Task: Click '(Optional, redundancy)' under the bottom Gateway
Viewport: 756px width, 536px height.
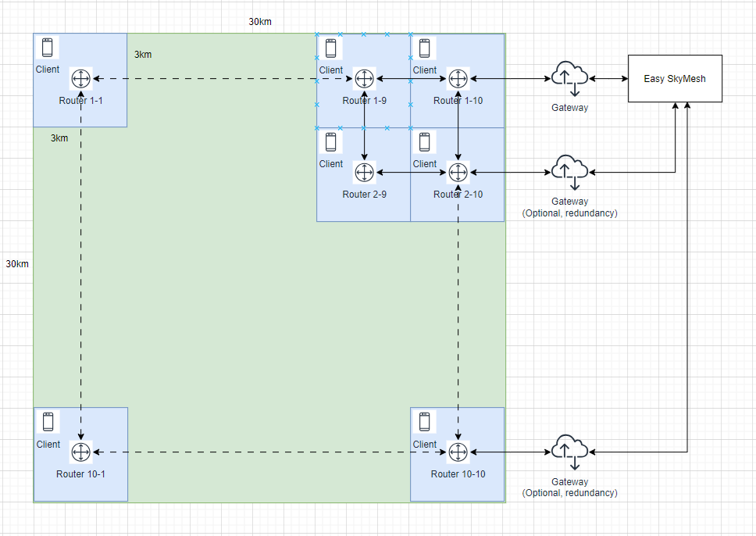Action: point(570,493)
